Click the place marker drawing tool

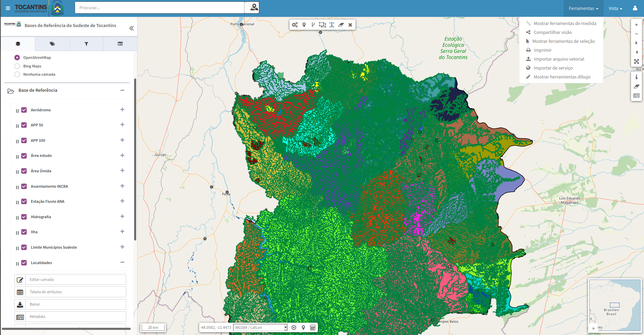point(304,25)
